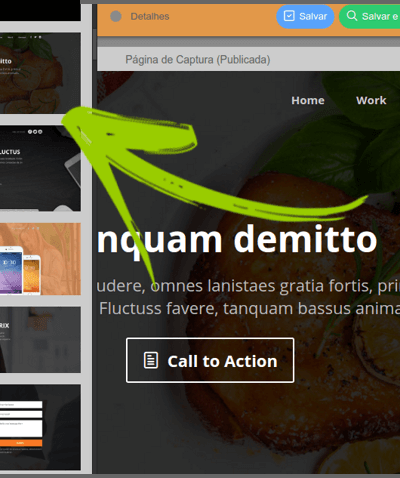The width and height of the screenshot is (400, 478).
Task: Click the green Salvar e button
Action: 370,16
